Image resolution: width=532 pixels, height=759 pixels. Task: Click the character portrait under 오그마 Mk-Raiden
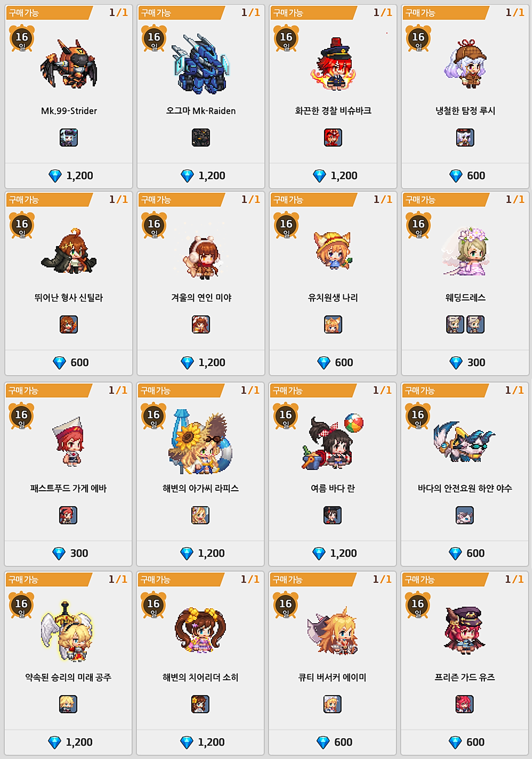[201, 137]
